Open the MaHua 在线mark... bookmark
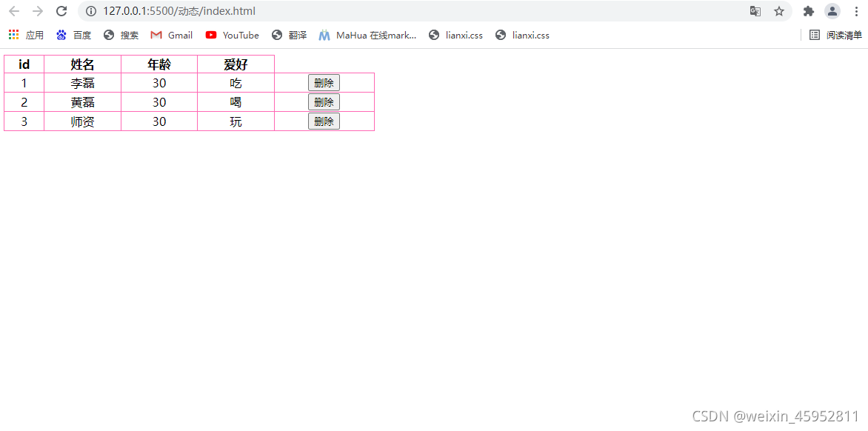Screen dimensions: 868x431 (x=367, y=35)
